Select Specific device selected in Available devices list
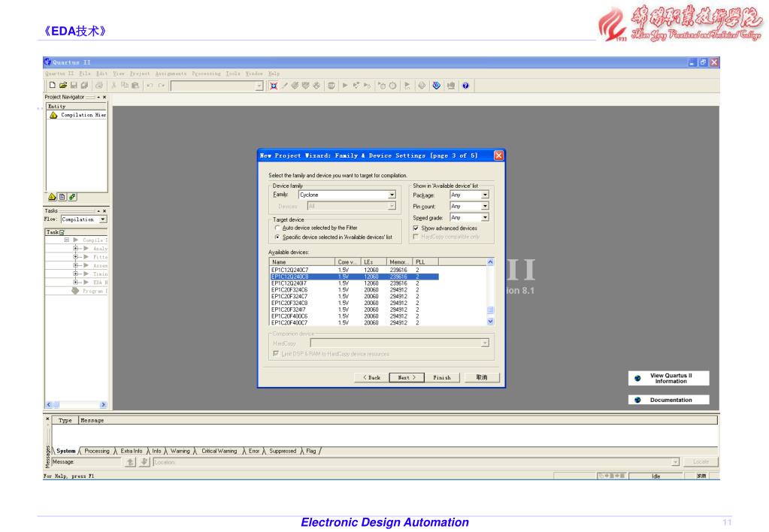Image resolution: width=769 pixels, height=532 pixels. [x=277, y=237]
